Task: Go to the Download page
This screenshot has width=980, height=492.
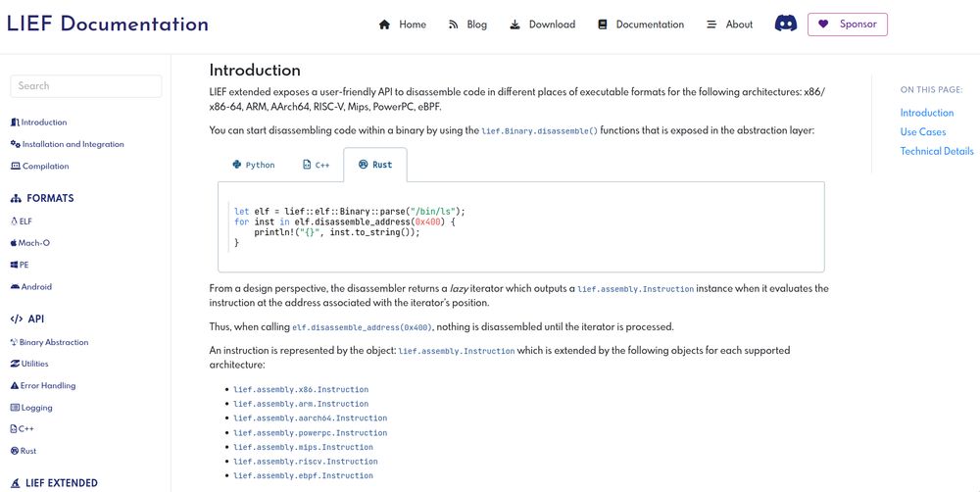Action: click(x=543, y=25)
